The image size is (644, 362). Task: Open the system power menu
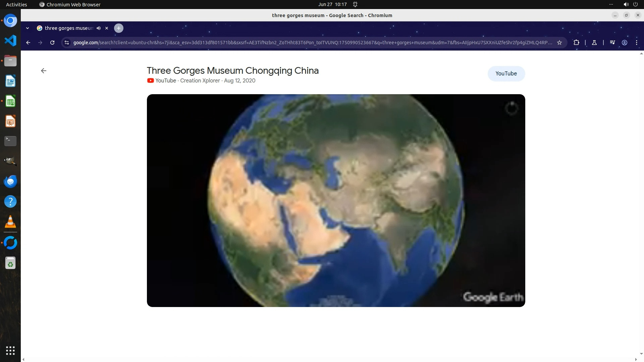pyautogui.click(x=635, y=4)
